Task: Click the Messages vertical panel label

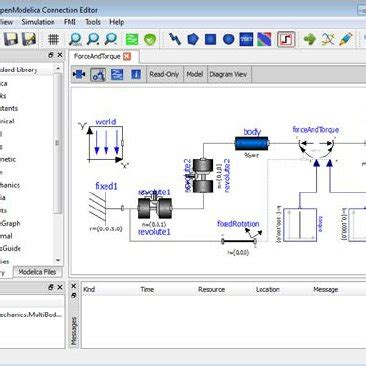Action: coord(74,331)
